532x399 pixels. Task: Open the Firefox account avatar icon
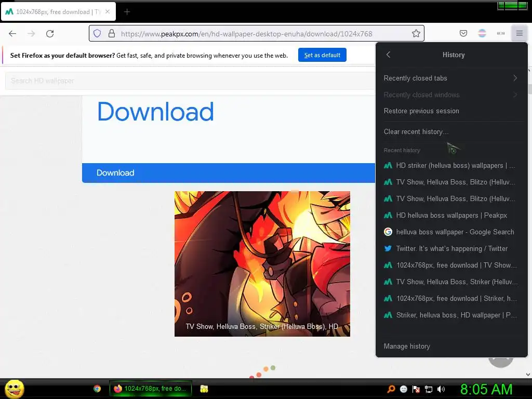click(482, 33)
